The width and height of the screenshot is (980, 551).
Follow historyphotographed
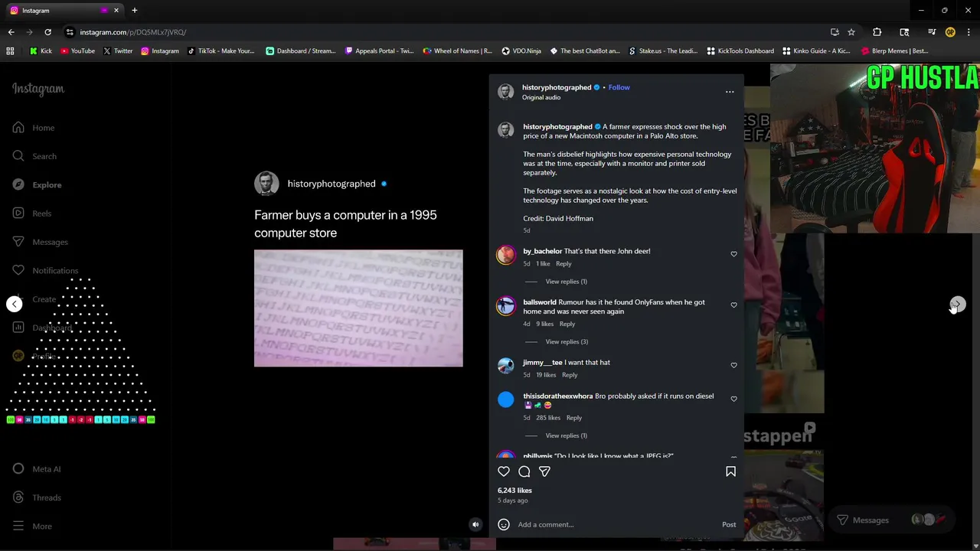619,87
